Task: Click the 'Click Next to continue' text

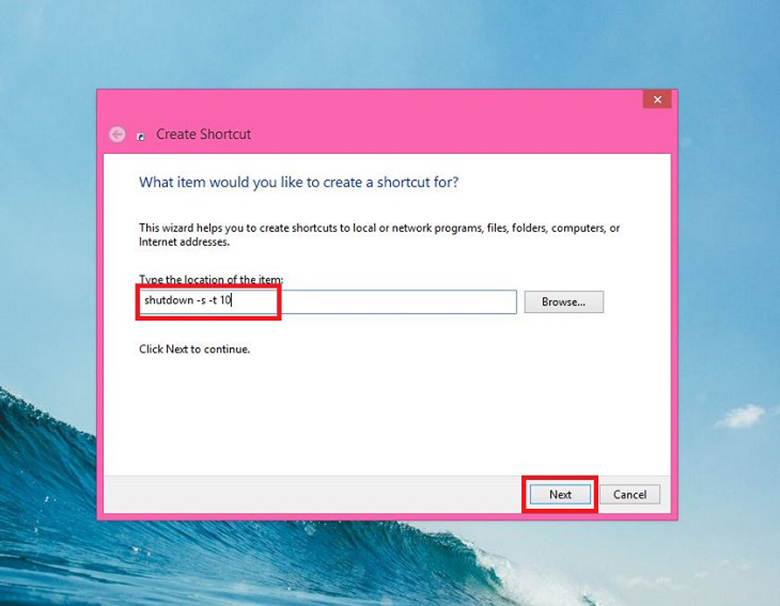Action: (x=194, y=350)
